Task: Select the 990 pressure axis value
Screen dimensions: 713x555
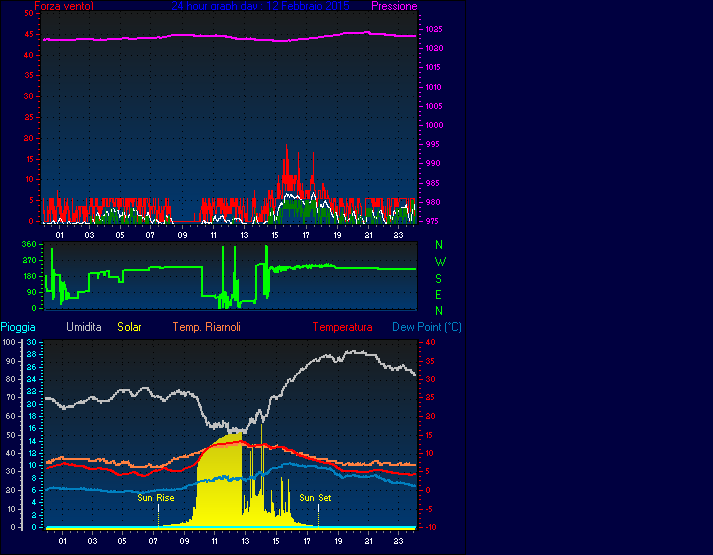Action: point(432,163)
